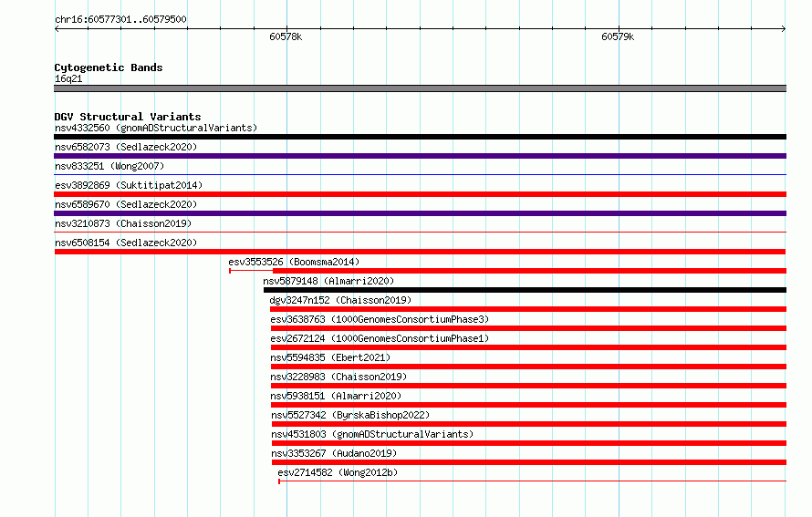Select the black nsv5879148 variant bar
The height and width of the screenshot is (517, 812).
525,290
